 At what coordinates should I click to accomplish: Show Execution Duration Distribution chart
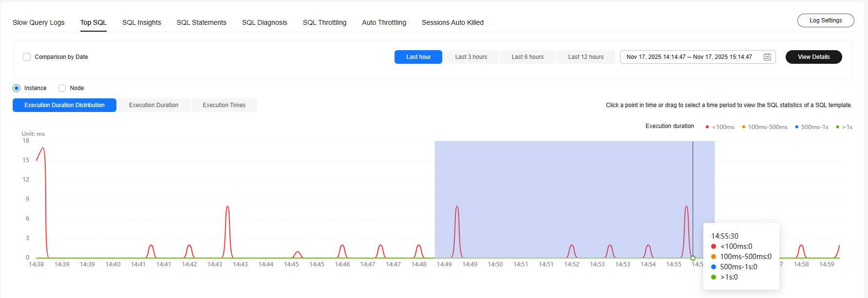coord(64,105)
